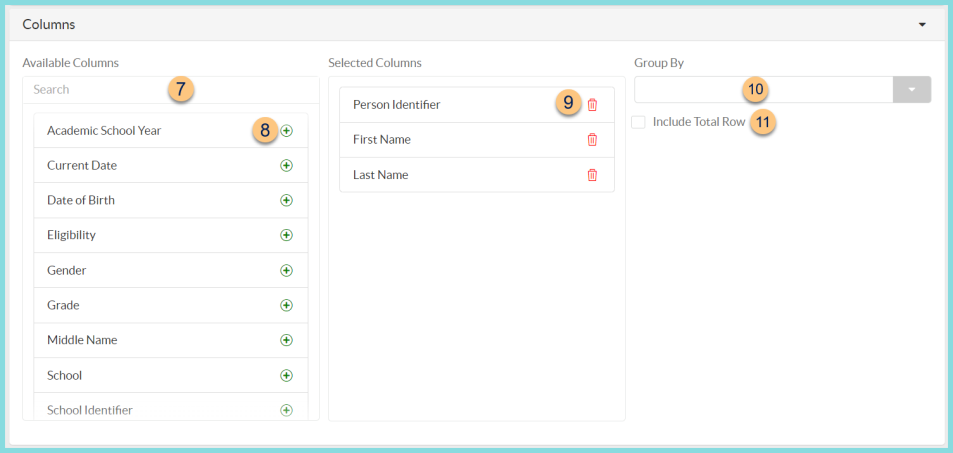Click the Columns panel header title
953x453 pixels.
point(49,24)
